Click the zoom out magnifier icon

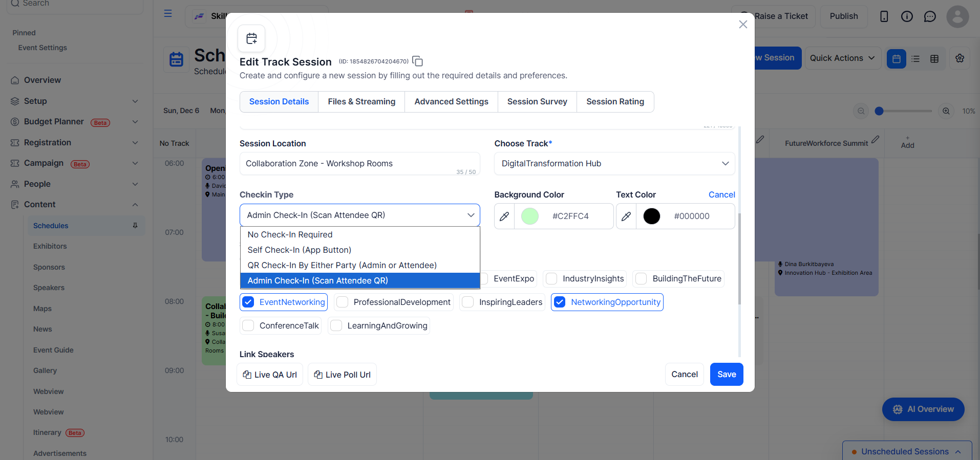pos(861,111)
